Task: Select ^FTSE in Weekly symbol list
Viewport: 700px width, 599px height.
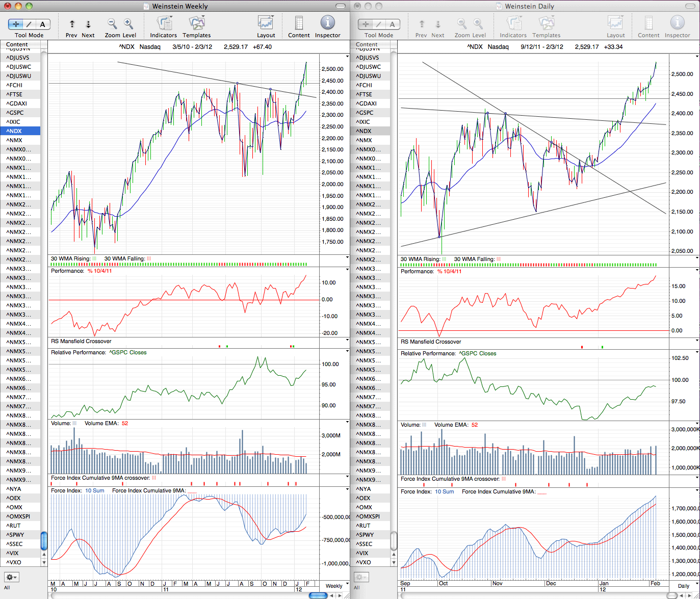Action: (x=20, y=94)
